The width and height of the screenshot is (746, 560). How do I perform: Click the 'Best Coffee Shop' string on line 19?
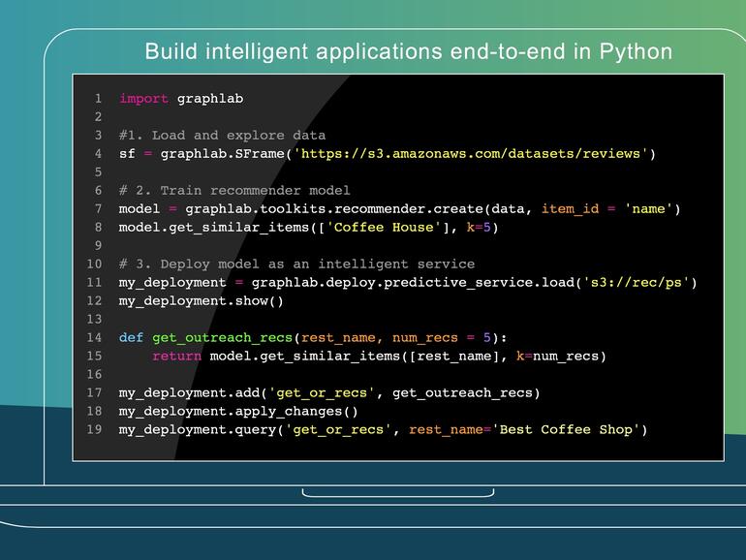tap(566, 429)
